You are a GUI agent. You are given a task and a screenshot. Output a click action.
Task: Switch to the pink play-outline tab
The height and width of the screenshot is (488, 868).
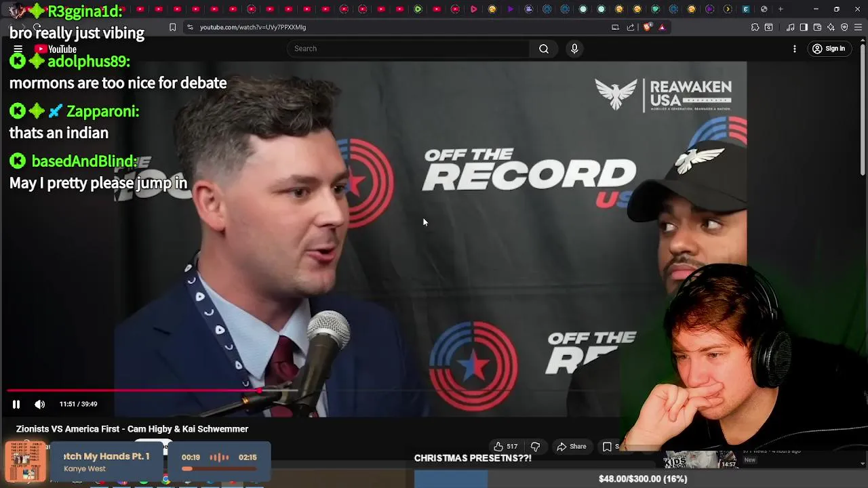(473, 9)
